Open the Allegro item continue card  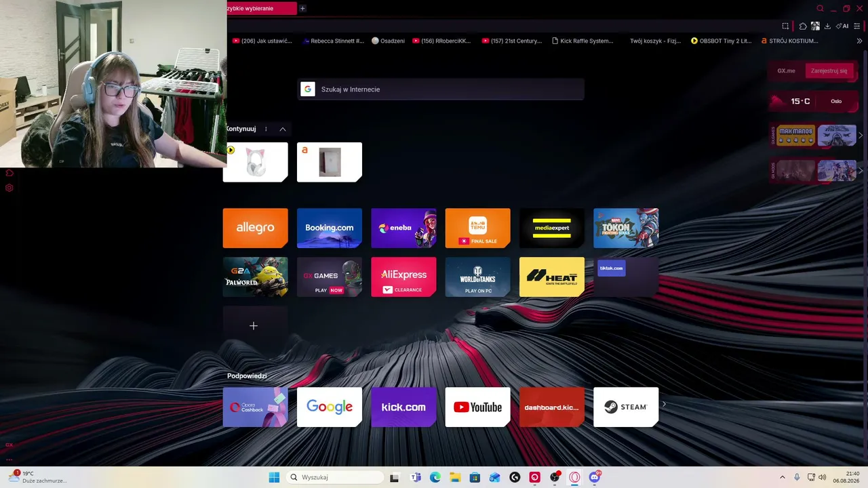(x=330, y=162)
